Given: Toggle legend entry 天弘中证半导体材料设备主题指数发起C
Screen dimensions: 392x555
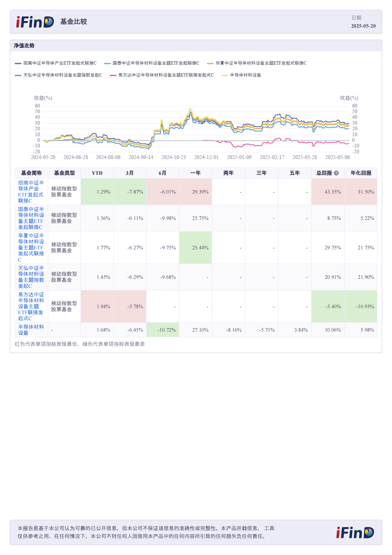Looking at the screenshot, I should pos(59,75).
